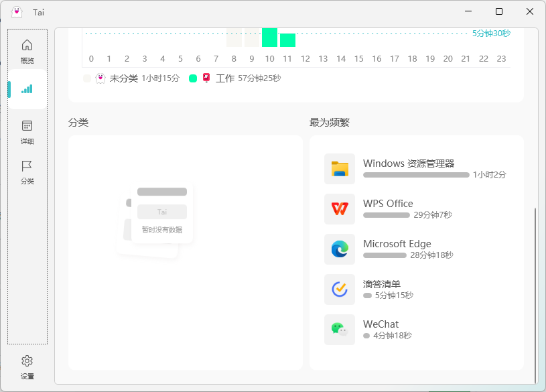Open the 滴答清单 entry name
The width and height of the screenshot is (546, 392).
(x=382, y=284)
